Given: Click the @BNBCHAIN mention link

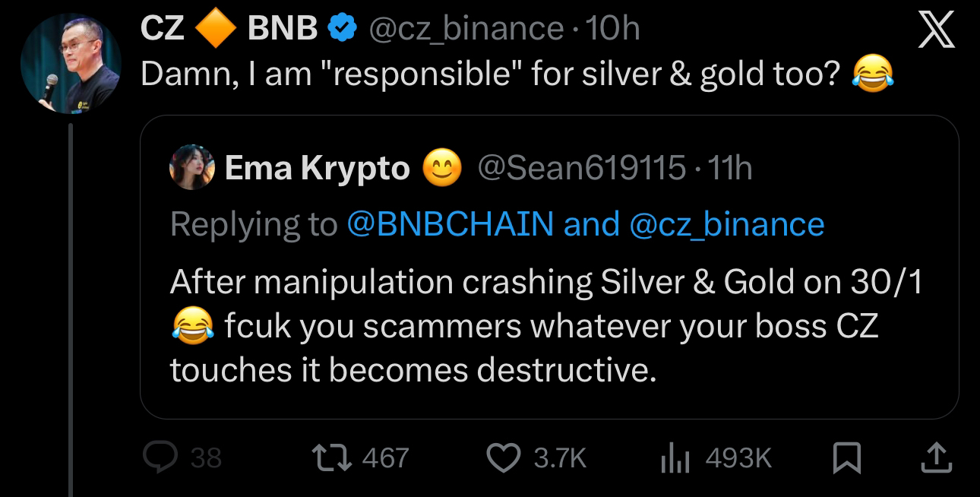Looking at the screenshot, I should (x=450, y=223).
